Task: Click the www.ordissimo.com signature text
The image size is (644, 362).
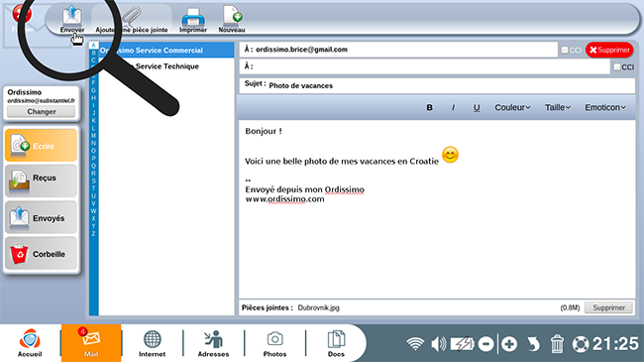Action: coord(284,199)
